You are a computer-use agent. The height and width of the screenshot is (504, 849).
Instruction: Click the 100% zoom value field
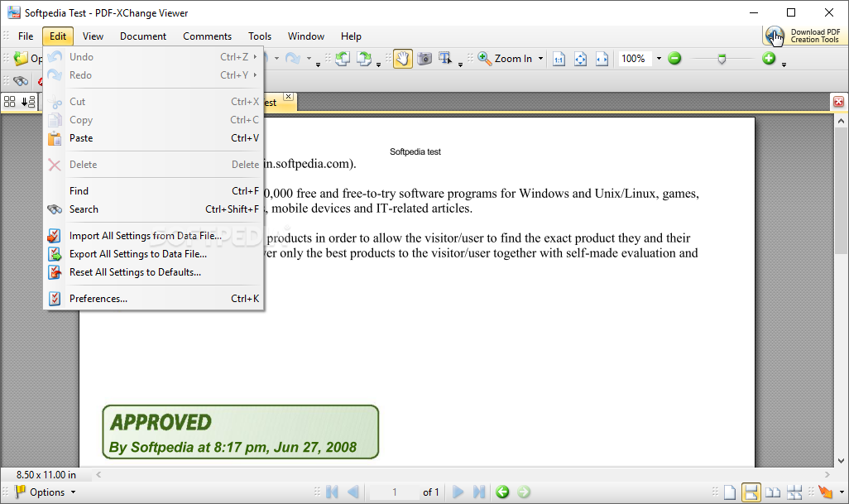[x=635, y=59]
